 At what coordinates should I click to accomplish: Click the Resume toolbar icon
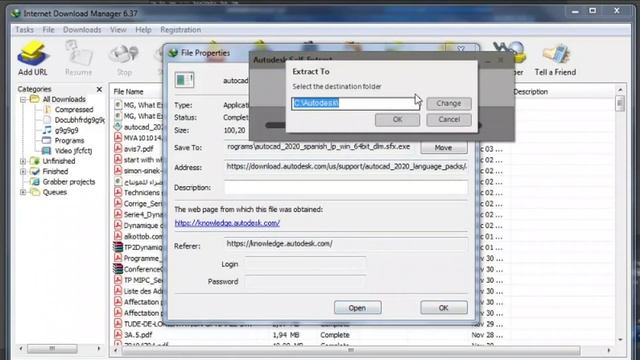[x=78, y=58]
